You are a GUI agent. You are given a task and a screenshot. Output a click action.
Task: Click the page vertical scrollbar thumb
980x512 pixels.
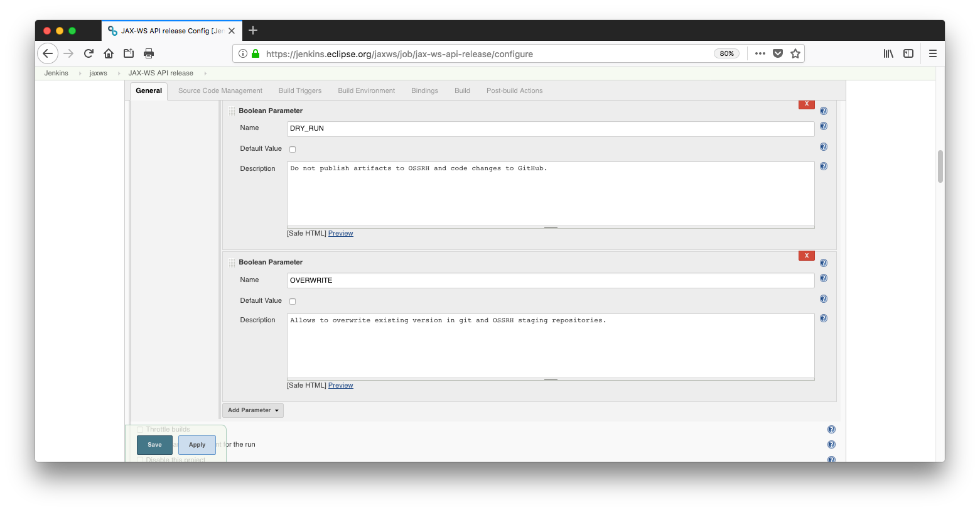click(x=940, y=166)
